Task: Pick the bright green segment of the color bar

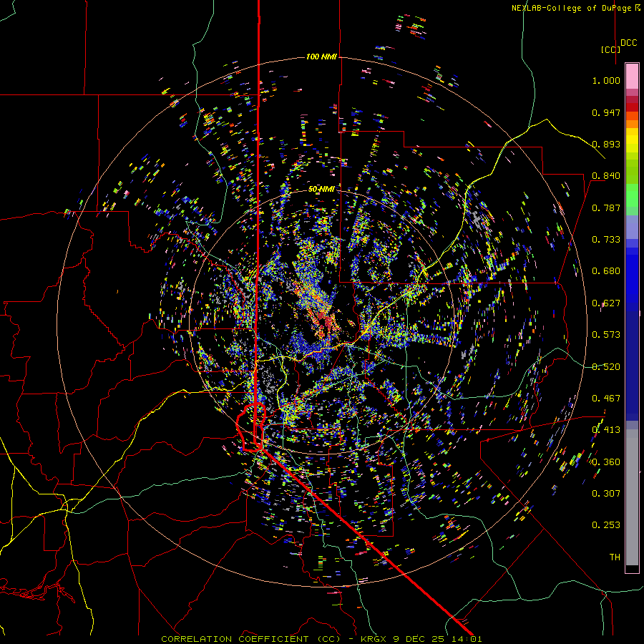Action: click(x=632, y=195)
